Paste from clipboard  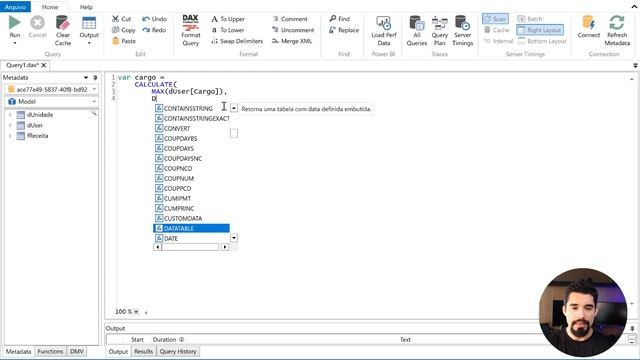124,41
